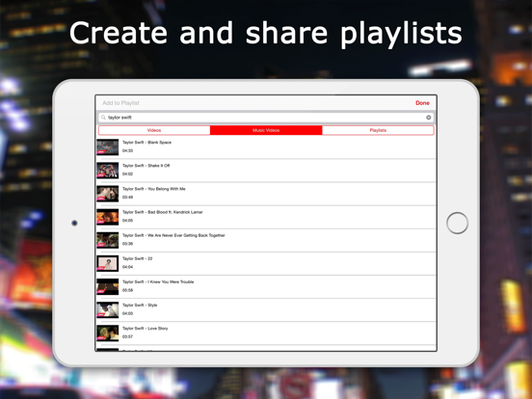
Task: Click the 04:05 duration of Bad Blood
Action: point(127,221)
